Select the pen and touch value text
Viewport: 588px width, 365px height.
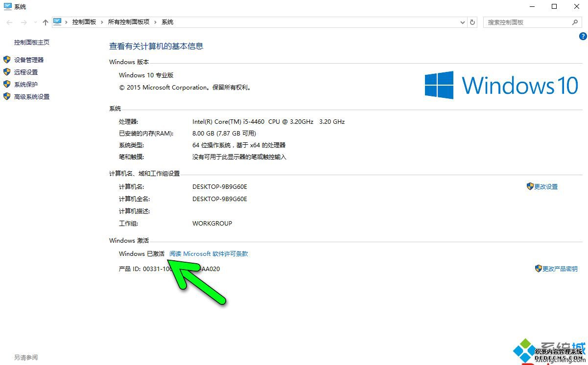239,157
